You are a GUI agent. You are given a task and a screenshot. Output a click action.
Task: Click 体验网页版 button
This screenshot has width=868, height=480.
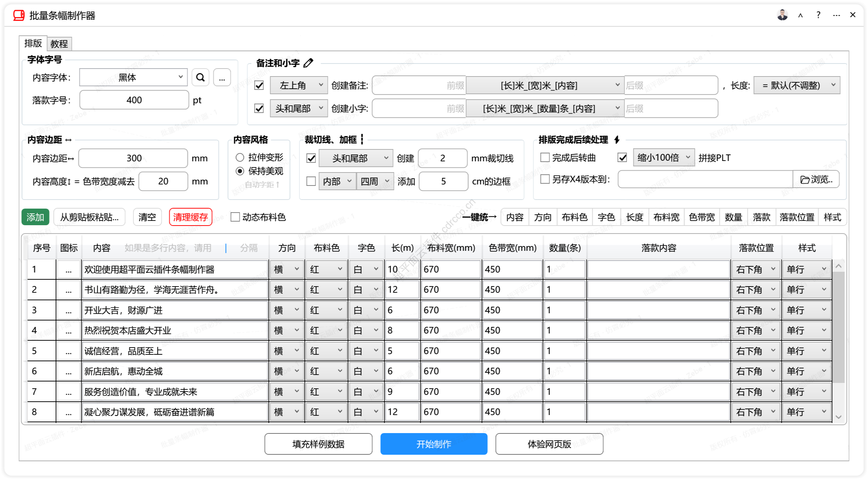(550, 444)
